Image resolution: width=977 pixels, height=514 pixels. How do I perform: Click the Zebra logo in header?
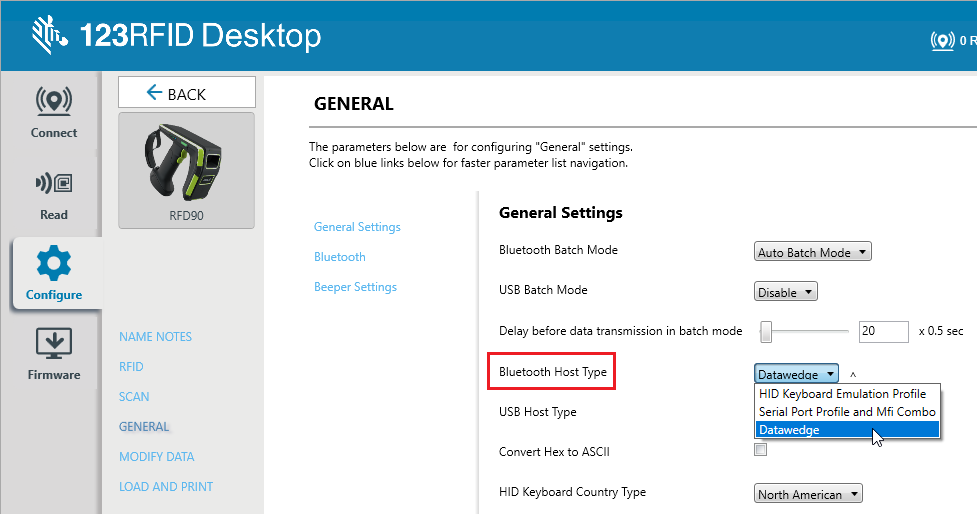point(49,36)
